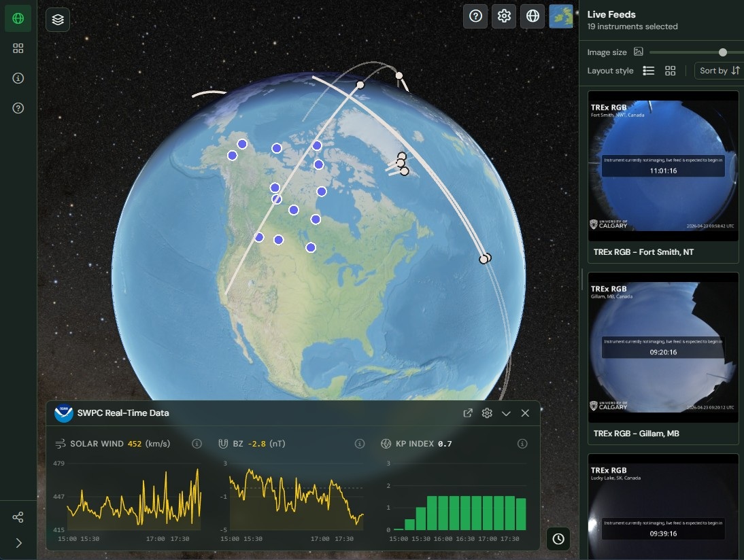Select the southernmost instrument marker near the Great Lakes
This screenshot has height=560, width=744.
311,247
